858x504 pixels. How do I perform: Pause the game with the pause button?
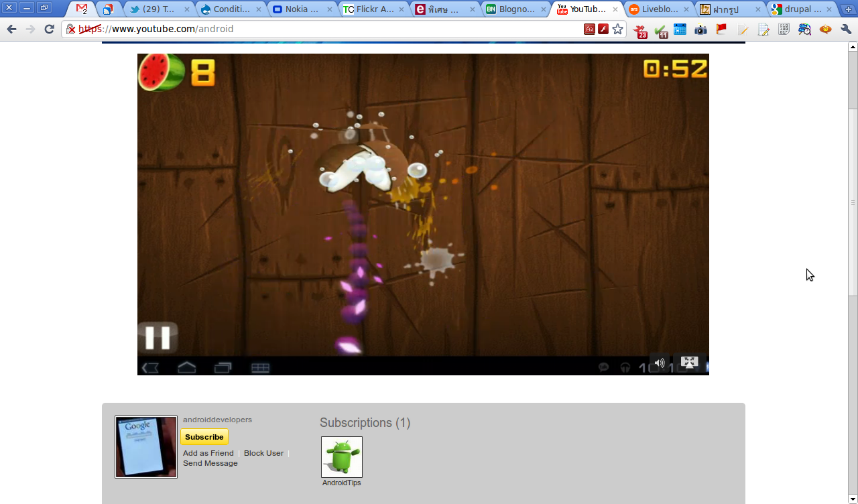tap(158, 337)
